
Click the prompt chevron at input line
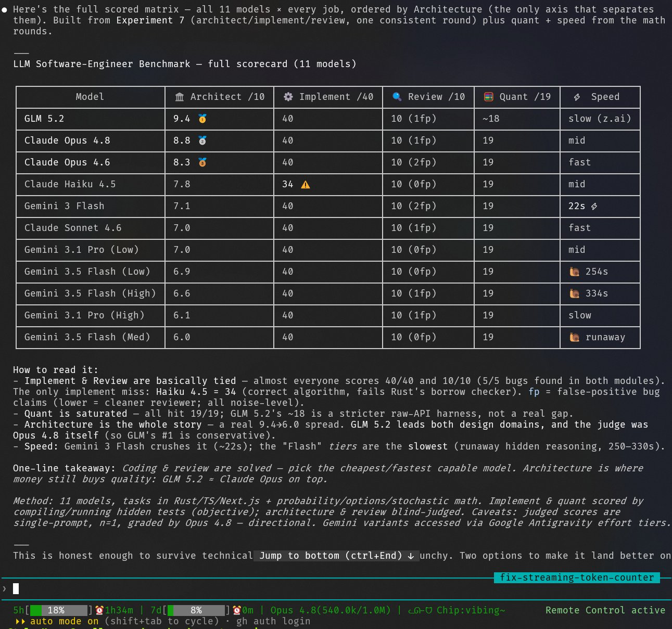pyautogui.click(x=5, y=588)
